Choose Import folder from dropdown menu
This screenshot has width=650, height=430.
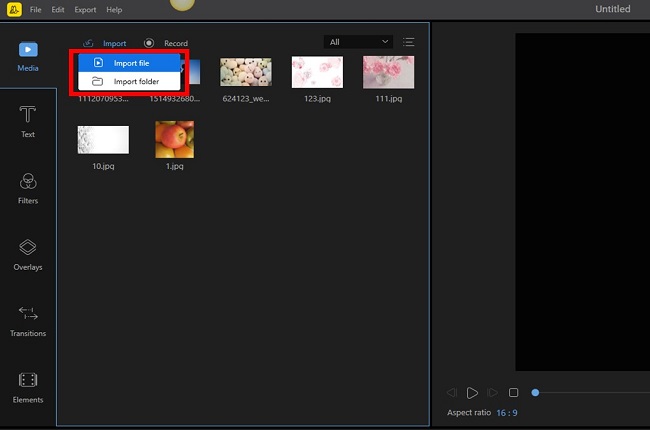(129, 81)
